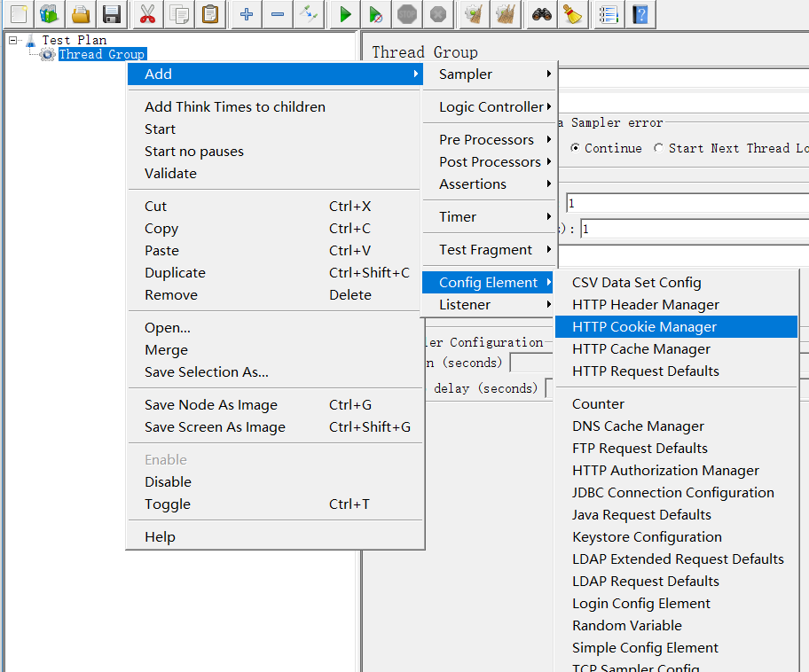Expand the Post Processors submenu
Screen dimensions: 809x672
click(x=488, y=162)
